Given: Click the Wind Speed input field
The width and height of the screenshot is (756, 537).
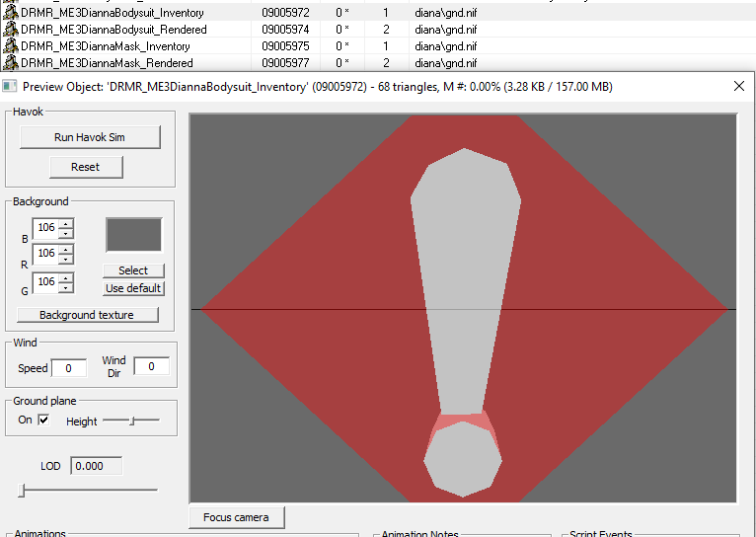Looking at the screenshot, I should pos(69,368).
